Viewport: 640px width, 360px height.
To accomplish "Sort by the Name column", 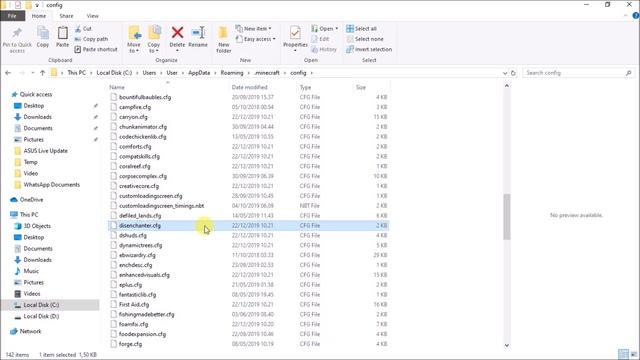I will coord(117,87).
